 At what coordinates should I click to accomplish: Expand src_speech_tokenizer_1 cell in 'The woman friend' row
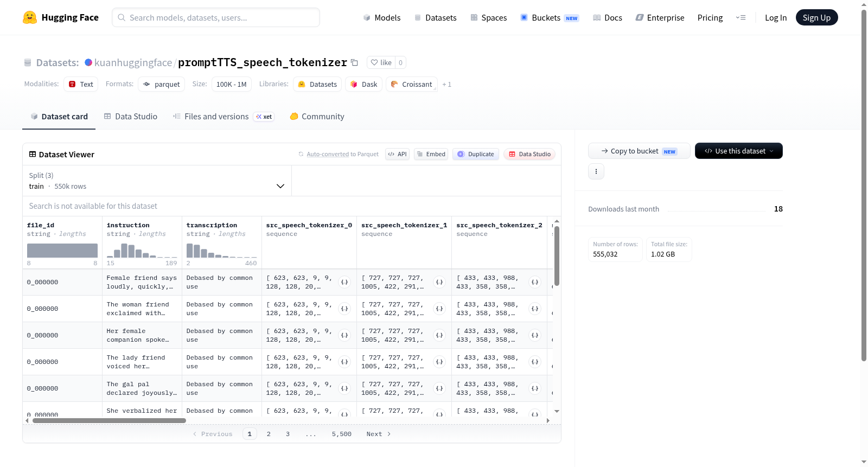pos(439,309)
